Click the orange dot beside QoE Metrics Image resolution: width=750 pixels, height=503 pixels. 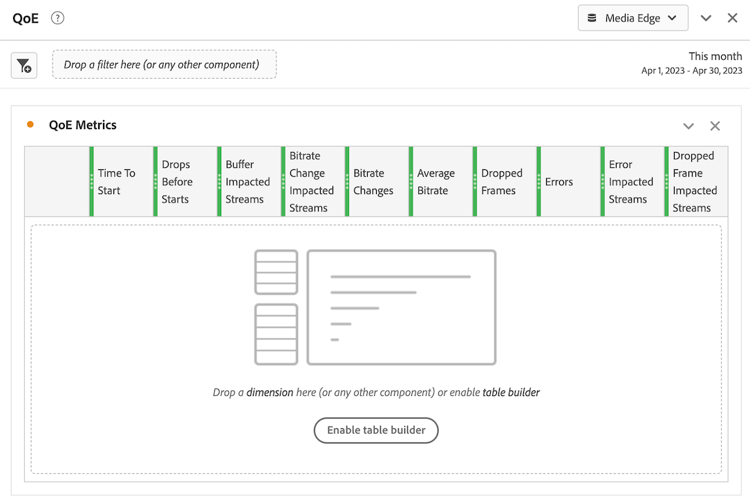(x=30, y=125)
